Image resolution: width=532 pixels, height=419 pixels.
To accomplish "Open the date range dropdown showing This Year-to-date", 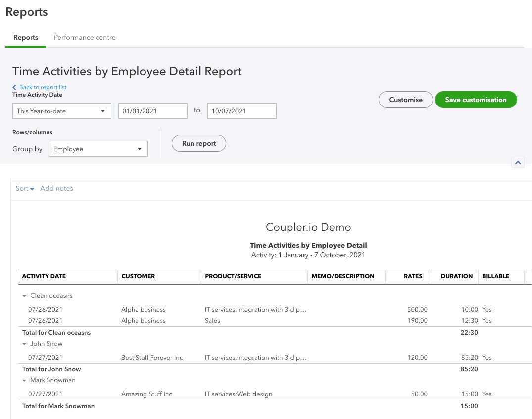I will coord(61,110).
